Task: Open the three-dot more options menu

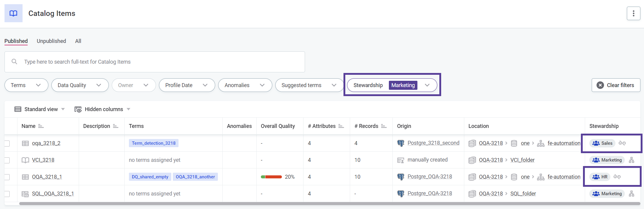Action: 633,14
